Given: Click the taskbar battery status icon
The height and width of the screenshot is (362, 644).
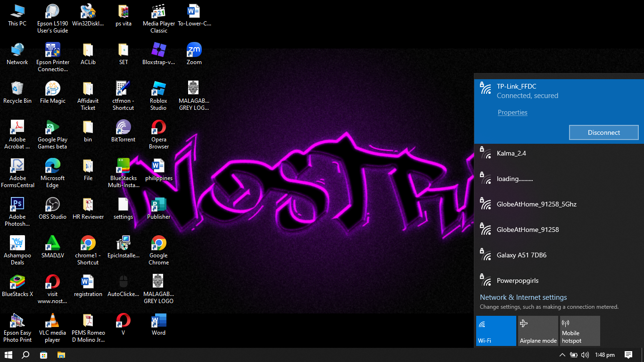Looking at the screenshot, I should 573,355.
